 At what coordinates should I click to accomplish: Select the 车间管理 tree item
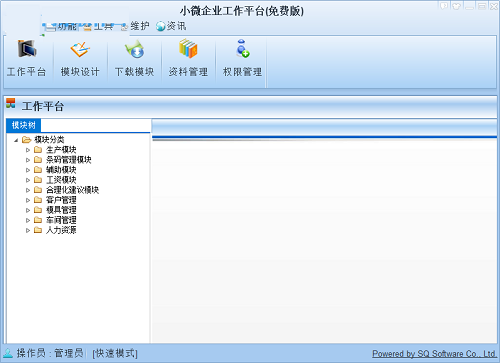(61, 220)
